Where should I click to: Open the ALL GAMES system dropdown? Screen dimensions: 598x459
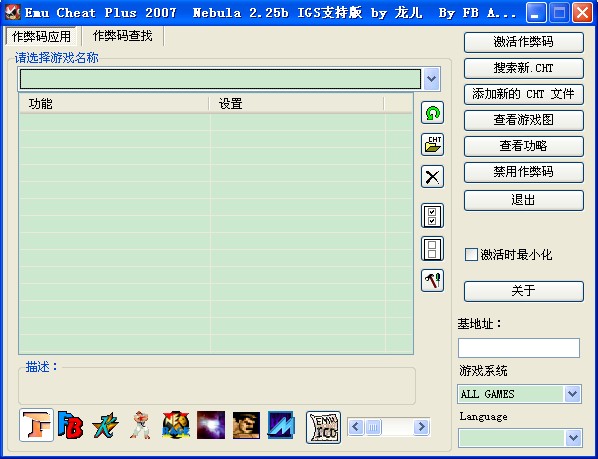[572, 394]
